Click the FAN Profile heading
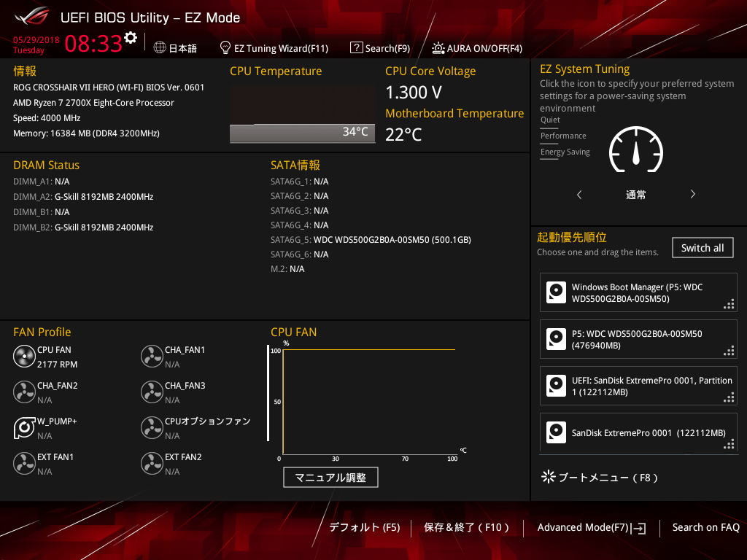 click(x=42, y=332)
